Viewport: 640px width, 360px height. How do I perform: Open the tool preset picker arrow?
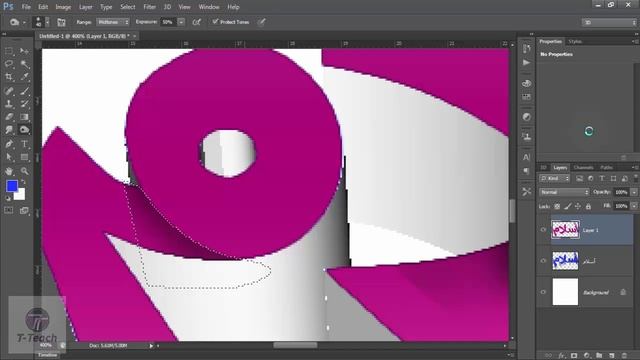[24, 22]
